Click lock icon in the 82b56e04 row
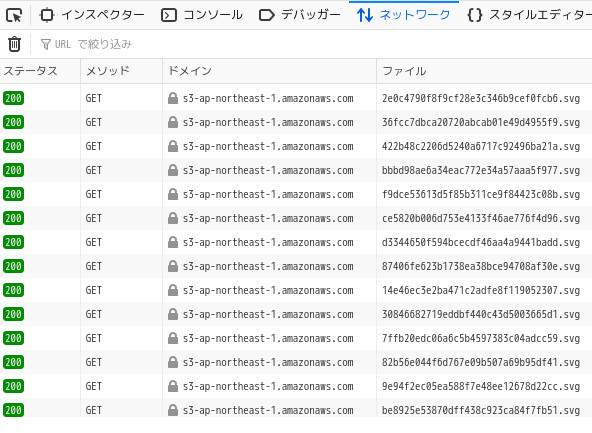The image size is (592, 433). pyautogui.click(x=173, y=362)
